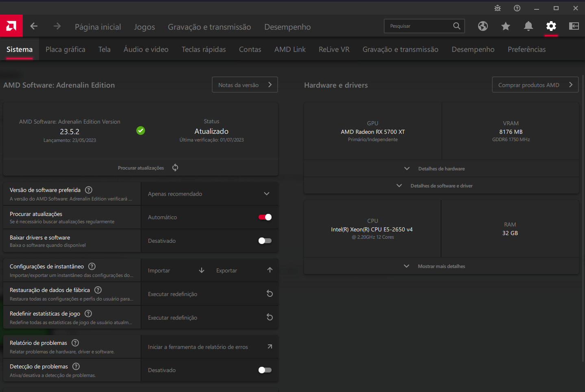585x392 pixels.
Task: Open help question mark in title bar
Action: pos(517,8)
